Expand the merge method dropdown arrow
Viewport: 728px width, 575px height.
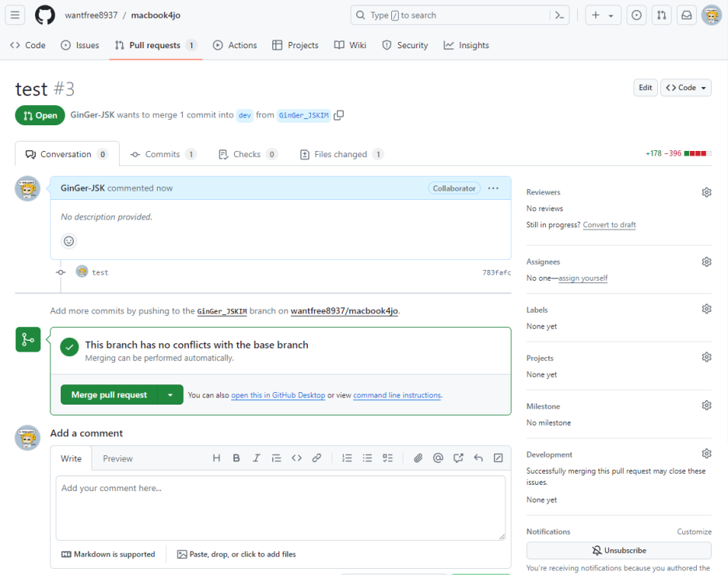(x=170, y=395)
